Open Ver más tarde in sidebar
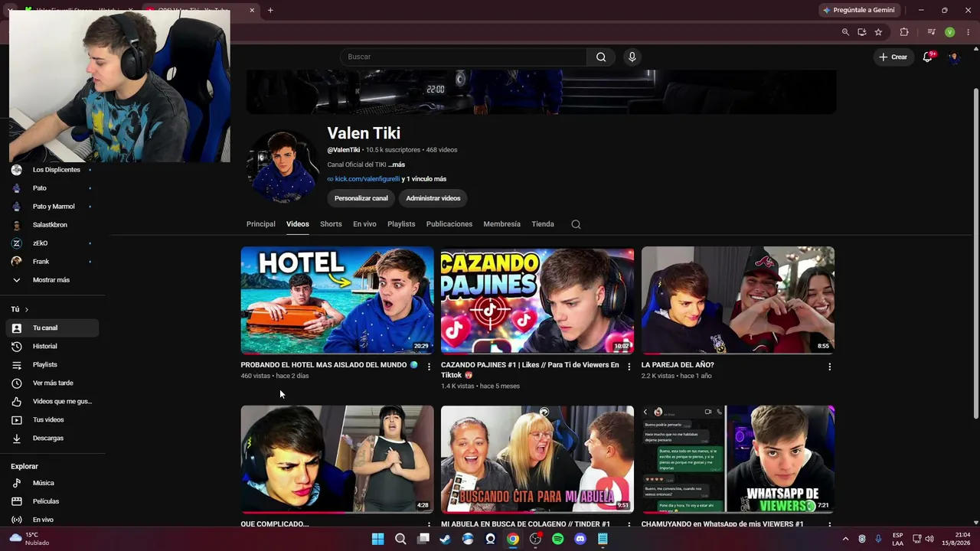980x551 pixels. tap(52, 383)
